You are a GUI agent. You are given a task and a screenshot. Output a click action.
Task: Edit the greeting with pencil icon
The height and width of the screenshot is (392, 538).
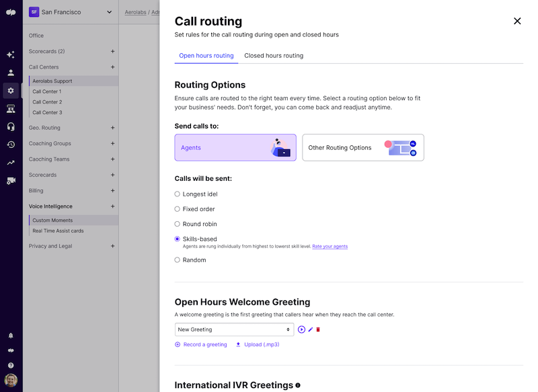click(311, 329)
